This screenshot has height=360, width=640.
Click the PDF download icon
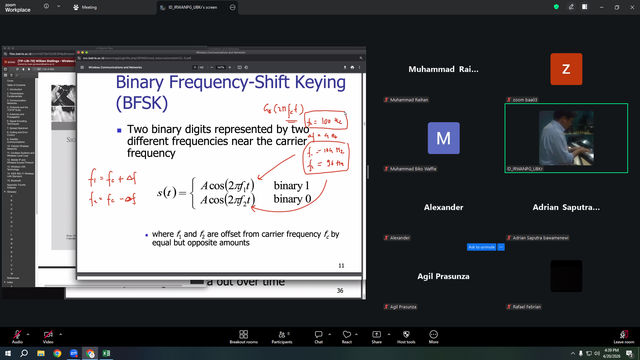coord(345,67)
